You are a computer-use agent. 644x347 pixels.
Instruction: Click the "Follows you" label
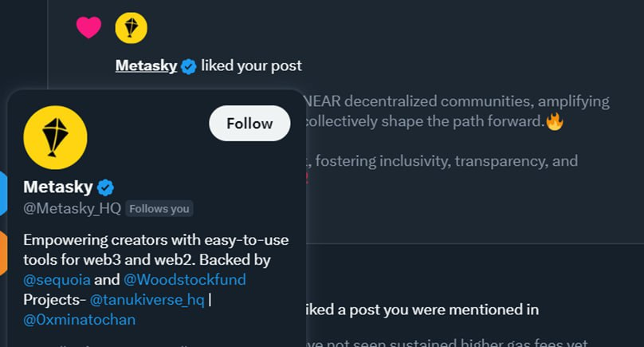click(159, 209)
